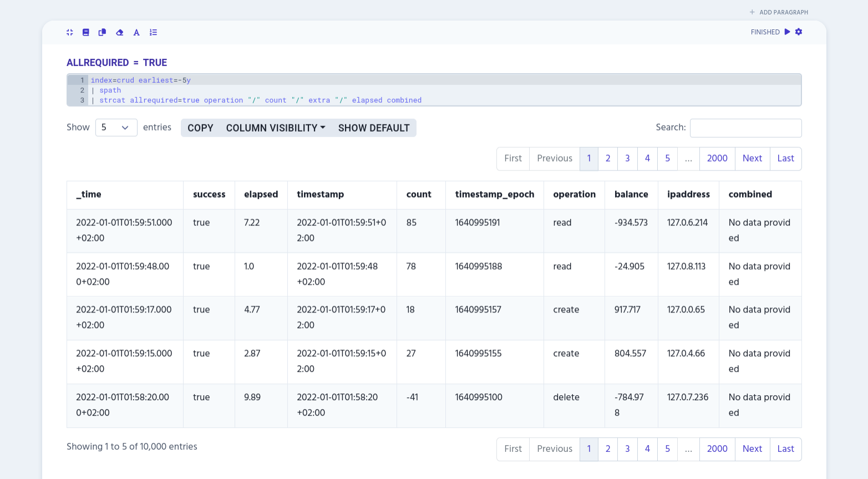
Task: Sort by the _time column header
Action: [125, 195]
